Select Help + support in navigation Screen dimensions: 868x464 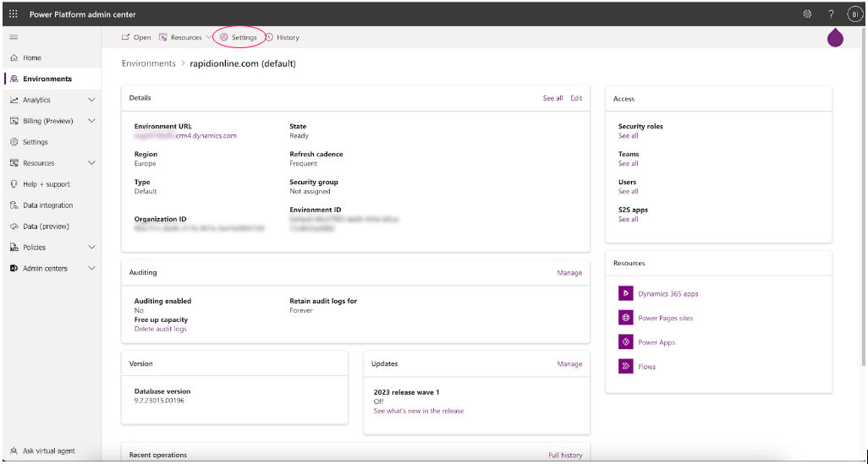[47, 184]
